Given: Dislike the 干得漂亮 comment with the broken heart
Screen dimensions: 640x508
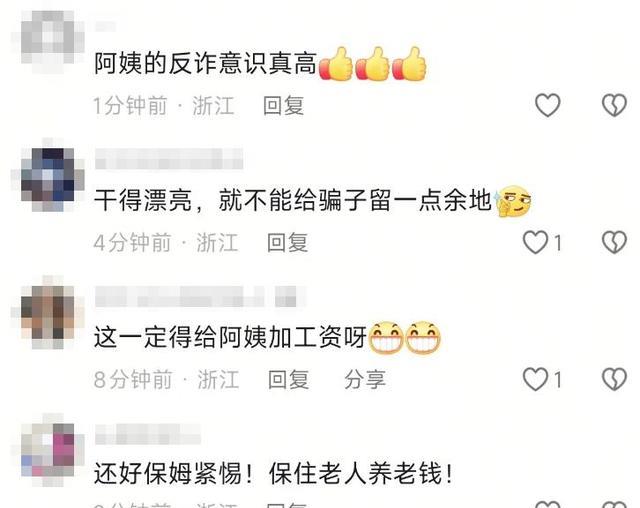Looking at the screenshot, I should tap(614, 242).
